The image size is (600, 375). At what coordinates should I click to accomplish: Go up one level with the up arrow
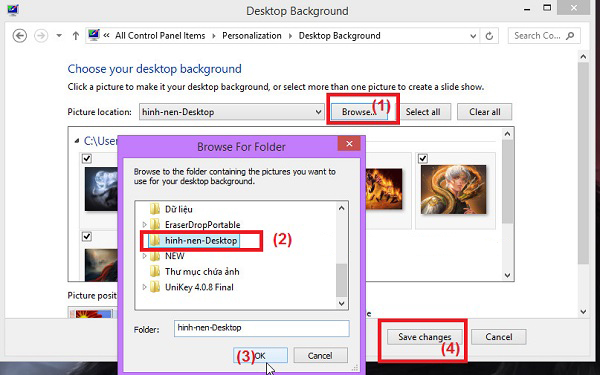click(76, 36)
